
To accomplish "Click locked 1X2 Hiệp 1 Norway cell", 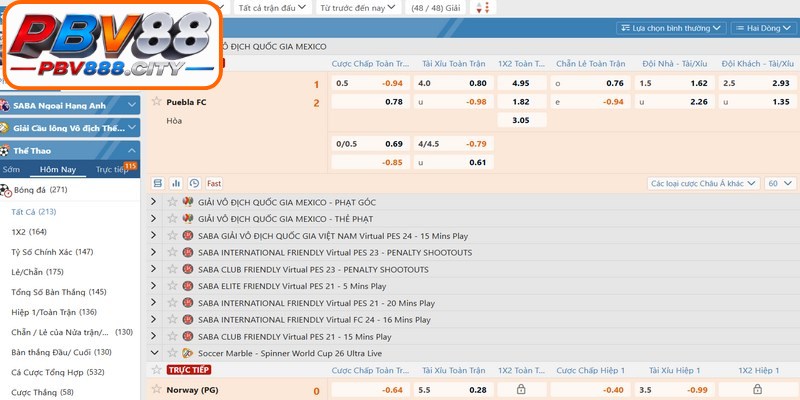I will click(758, 390).
